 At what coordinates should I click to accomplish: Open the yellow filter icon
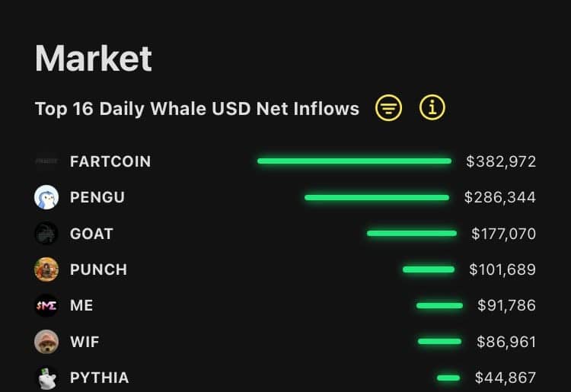point(388,108)
